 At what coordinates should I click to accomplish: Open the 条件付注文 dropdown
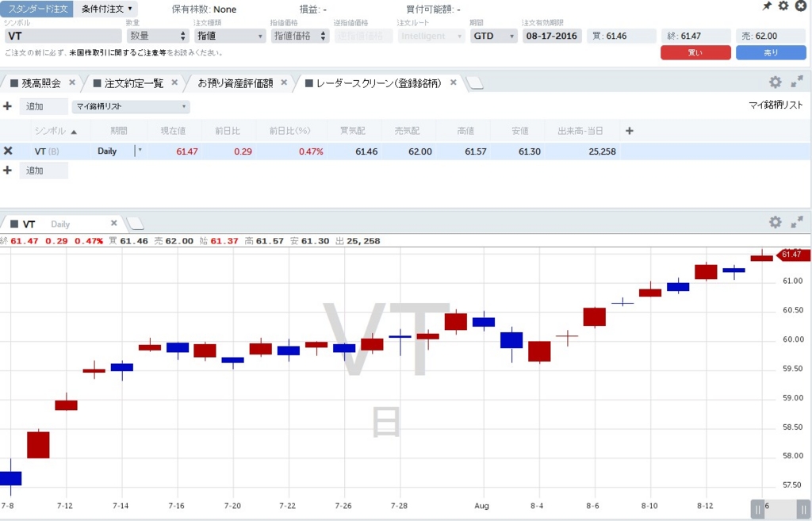(106, 9)
